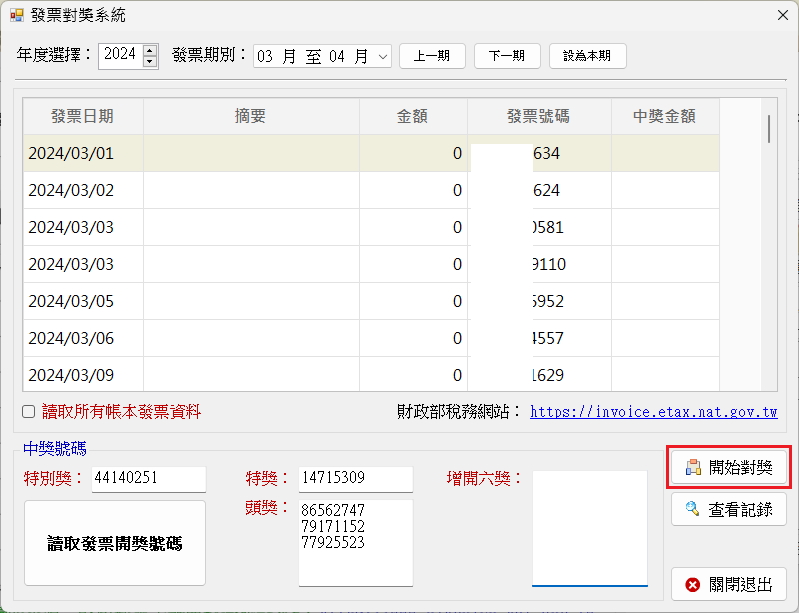
Task: Click the 摘要 column header
Action: (x=251, y=116)
